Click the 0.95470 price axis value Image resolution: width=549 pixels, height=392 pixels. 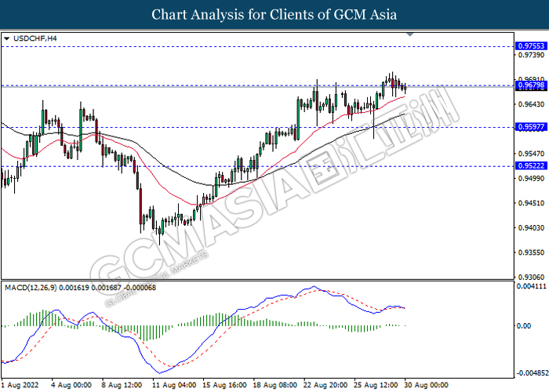click(x=531, y=154)
